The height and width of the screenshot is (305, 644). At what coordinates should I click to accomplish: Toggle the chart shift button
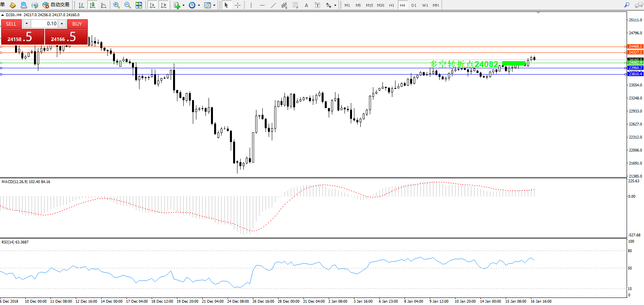(x=164, y=5)
